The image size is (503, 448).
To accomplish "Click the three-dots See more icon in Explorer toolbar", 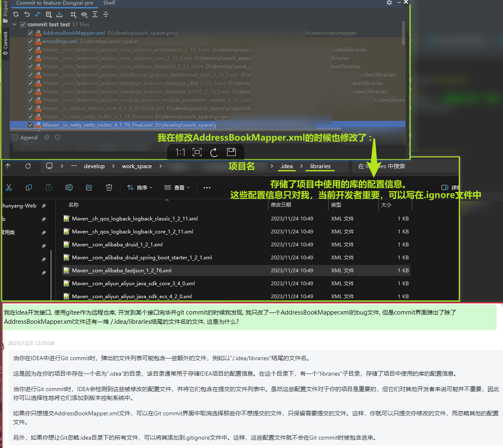I will coord(207,187).
